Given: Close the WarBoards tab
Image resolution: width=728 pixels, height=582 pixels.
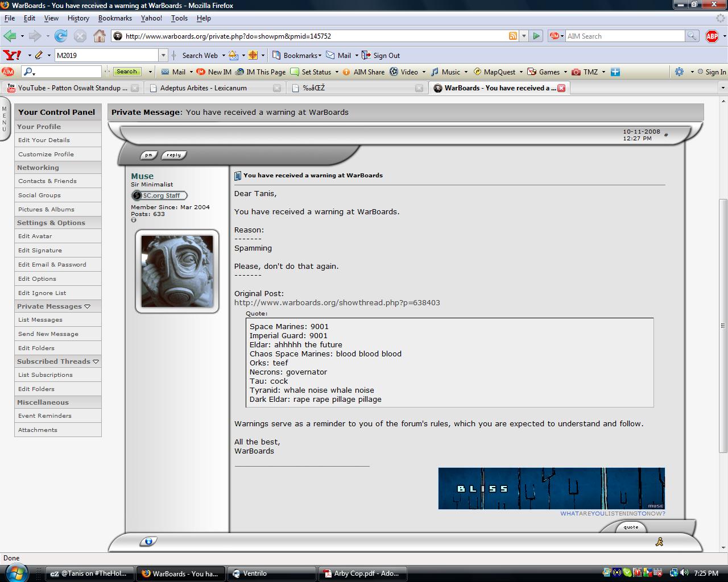Looking at the screenshot, I should tap(561, 88).
